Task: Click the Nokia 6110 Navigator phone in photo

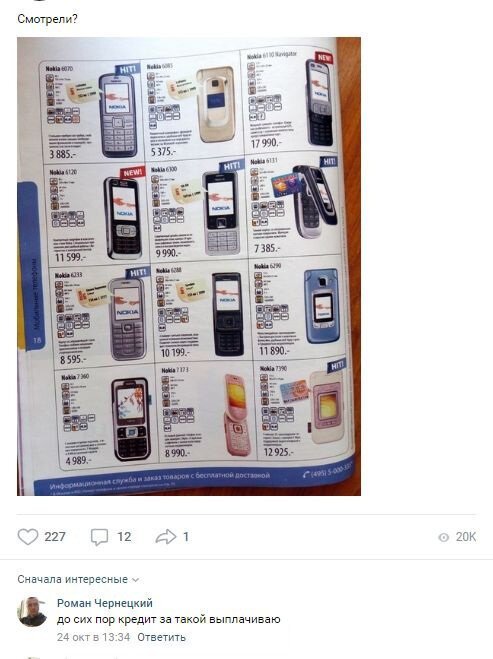Action: 319,103
